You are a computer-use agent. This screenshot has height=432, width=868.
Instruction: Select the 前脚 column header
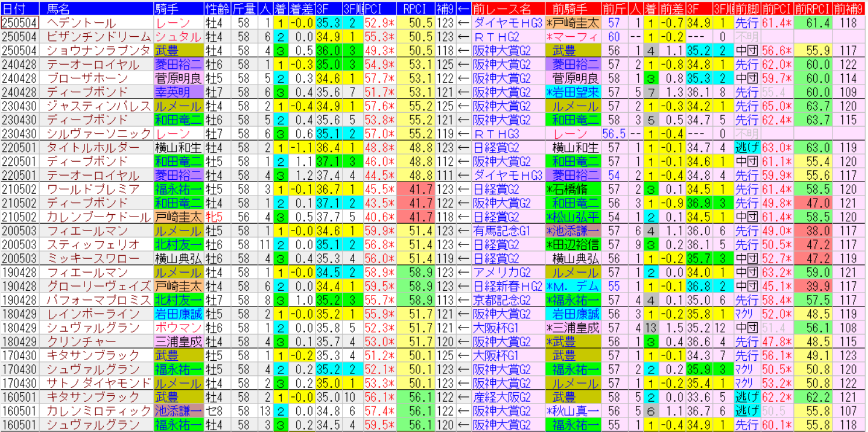[x=747, y=9]
